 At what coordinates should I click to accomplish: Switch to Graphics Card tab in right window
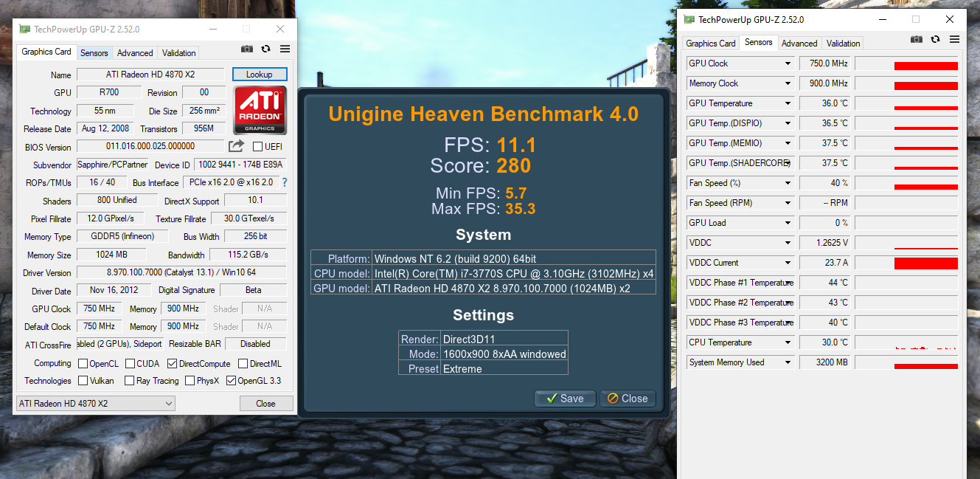pos(711,44)
